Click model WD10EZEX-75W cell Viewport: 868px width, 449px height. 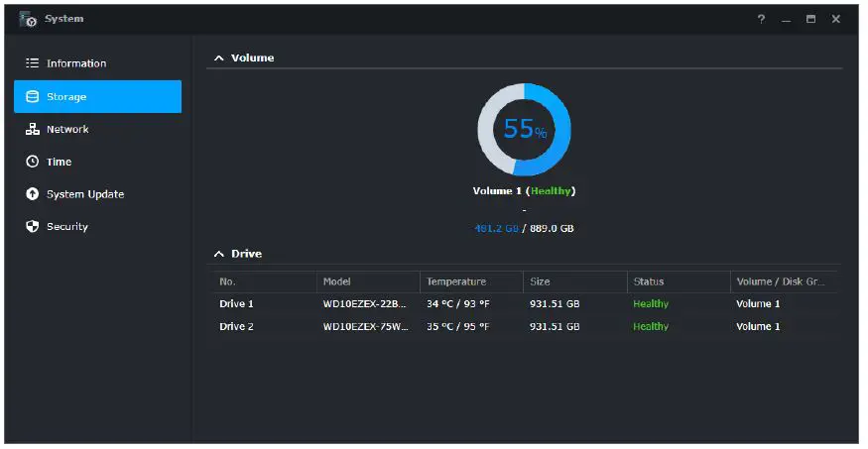(365, 327)
